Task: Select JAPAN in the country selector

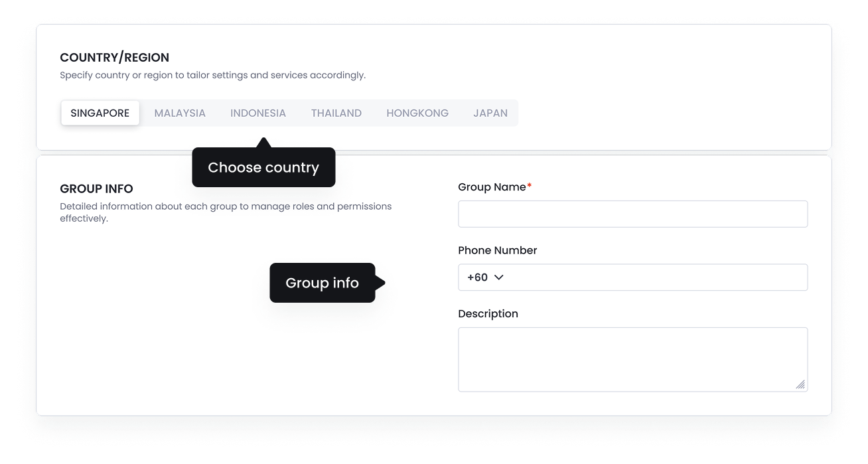Action: click(490, 113)
